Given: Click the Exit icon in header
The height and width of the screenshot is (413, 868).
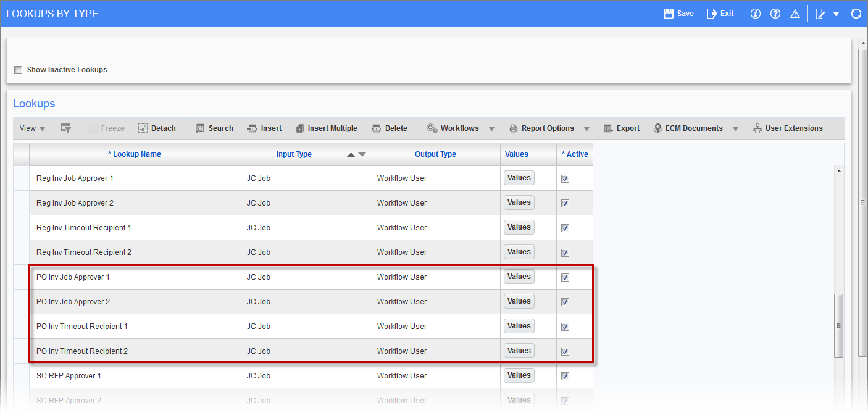Looking at the screenshot, I should (712, 14).
